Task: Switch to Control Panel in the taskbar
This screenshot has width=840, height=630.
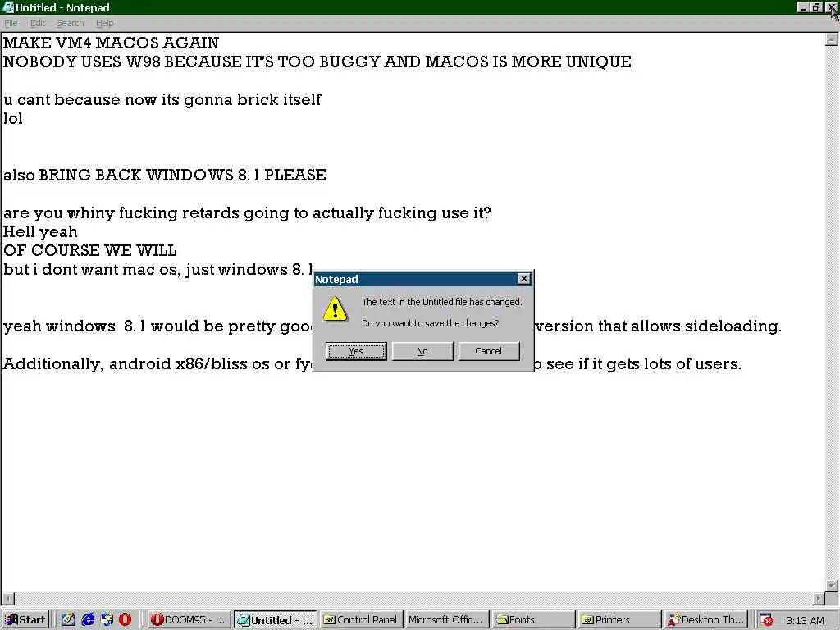Action: pos(361,620)
